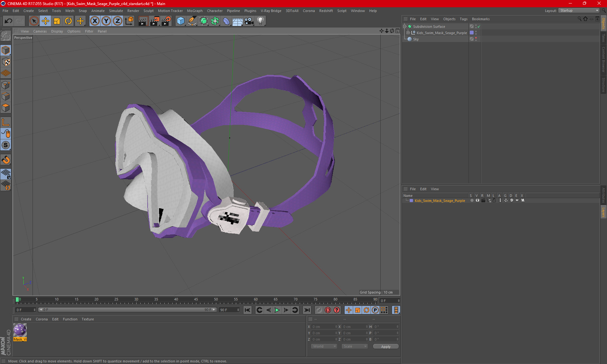Open the Simulate menu
This screenshot has height=364, width=607.
click(116, 11)
